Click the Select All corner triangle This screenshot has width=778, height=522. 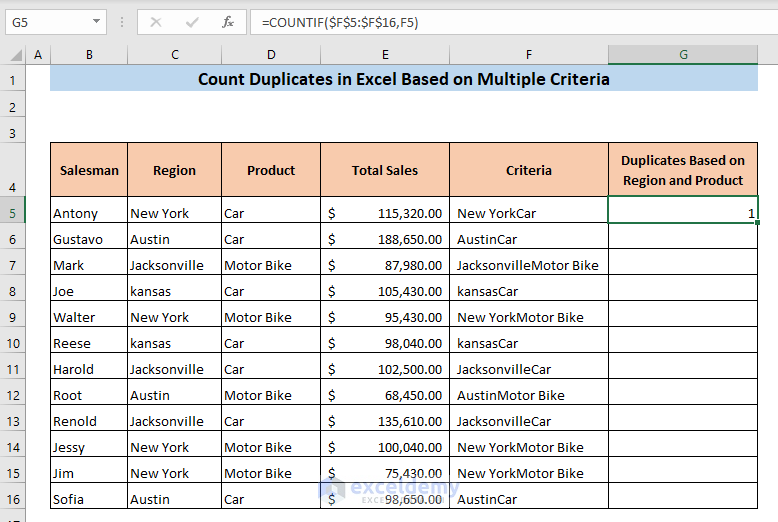point(15,55)
